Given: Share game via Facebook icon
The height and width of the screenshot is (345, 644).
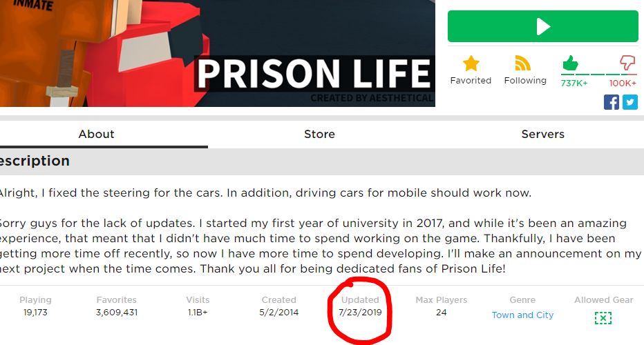Looking at the screenshot, I should coord(612,102).
